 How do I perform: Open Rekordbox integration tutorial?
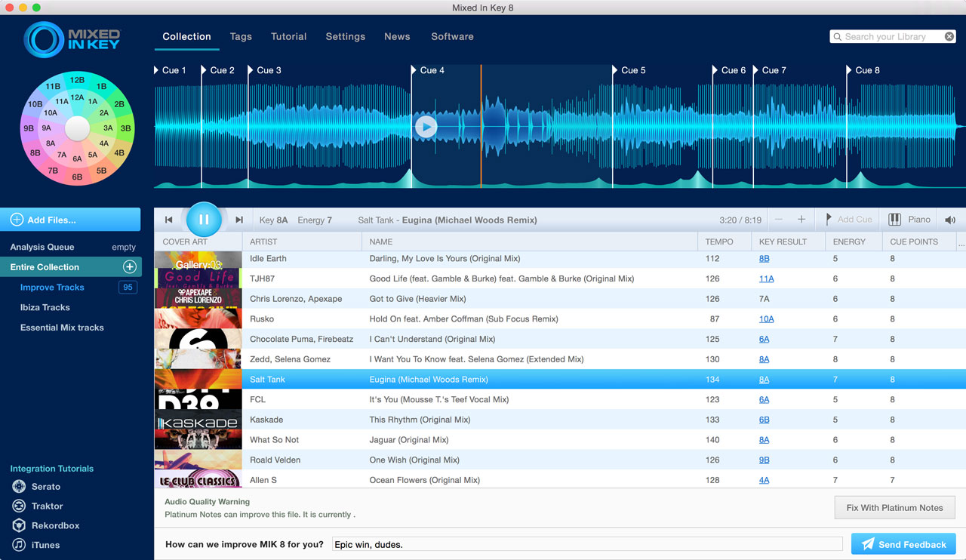(x=45, y=525)
